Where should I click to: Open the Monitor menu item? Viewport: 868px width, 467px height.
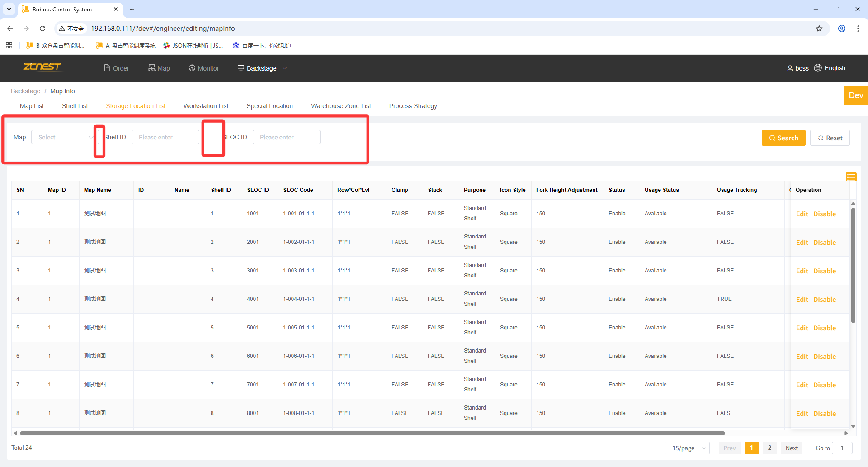(x=204, y=68)
